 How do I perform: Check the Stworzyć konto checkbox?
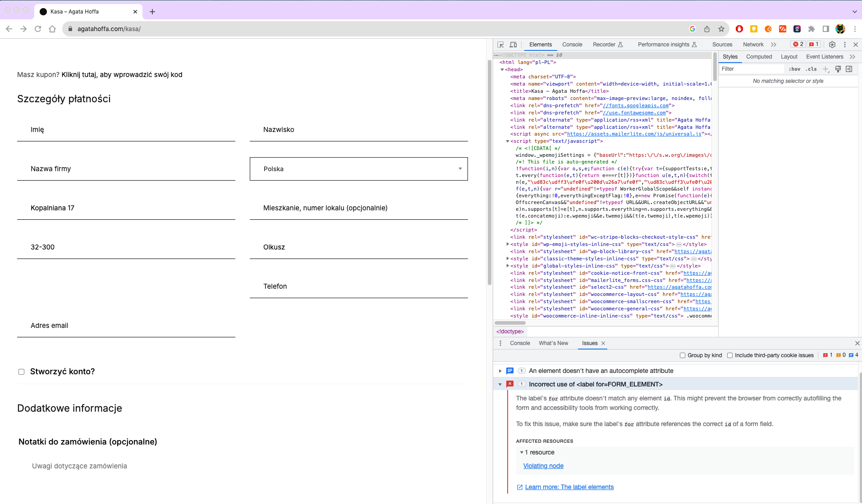21,372
